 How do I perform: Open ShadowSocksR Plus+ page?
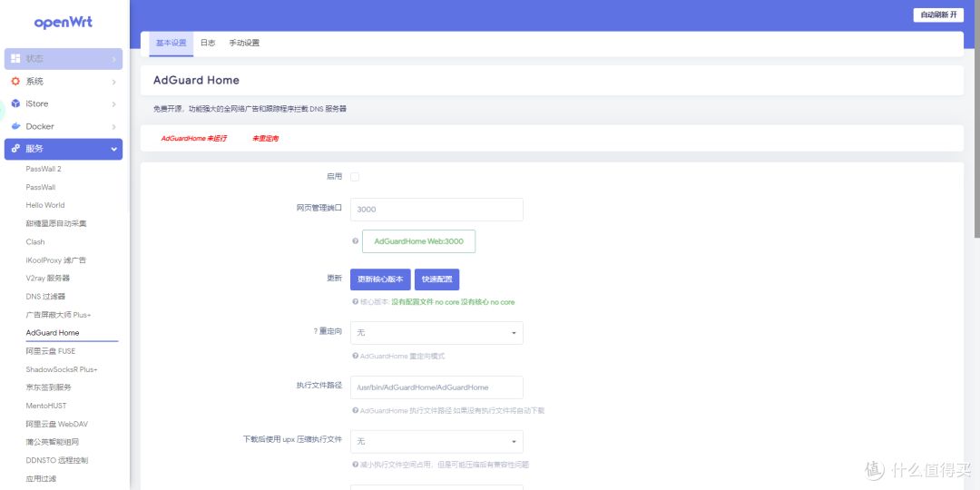click(62, 369)
